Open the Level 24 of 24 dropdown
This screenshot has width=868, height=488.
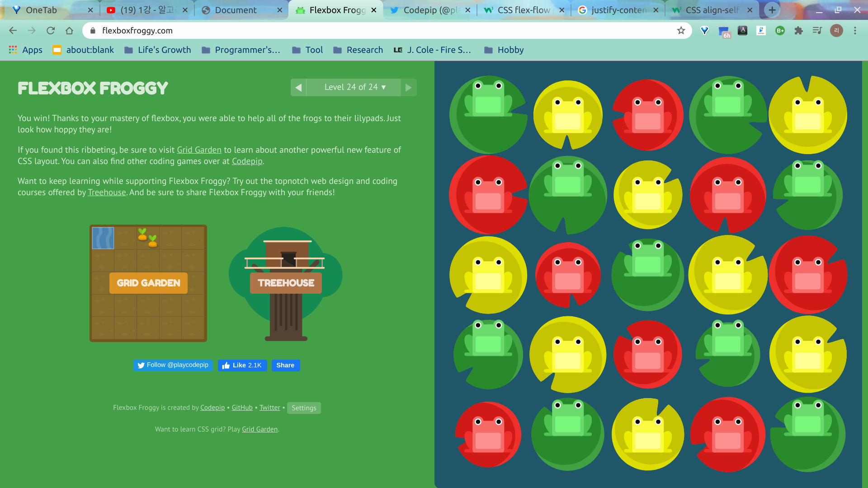click(354, 87)
